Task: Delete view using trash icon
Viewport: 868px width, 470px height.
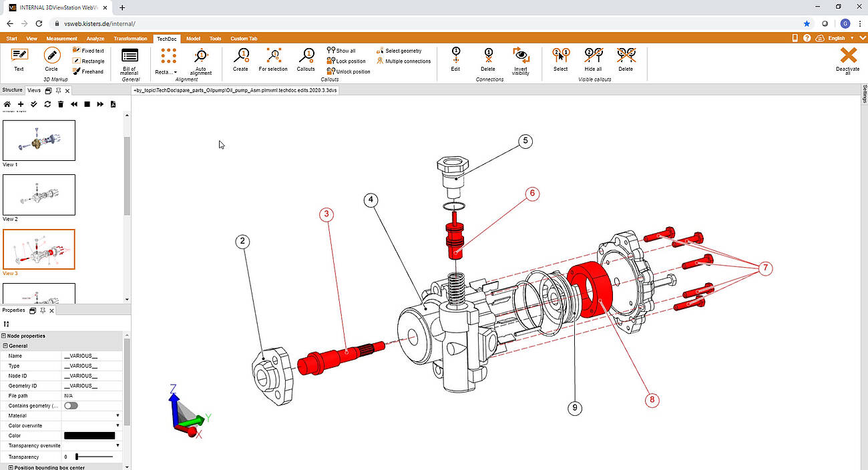Action: [x=61, y=104]
